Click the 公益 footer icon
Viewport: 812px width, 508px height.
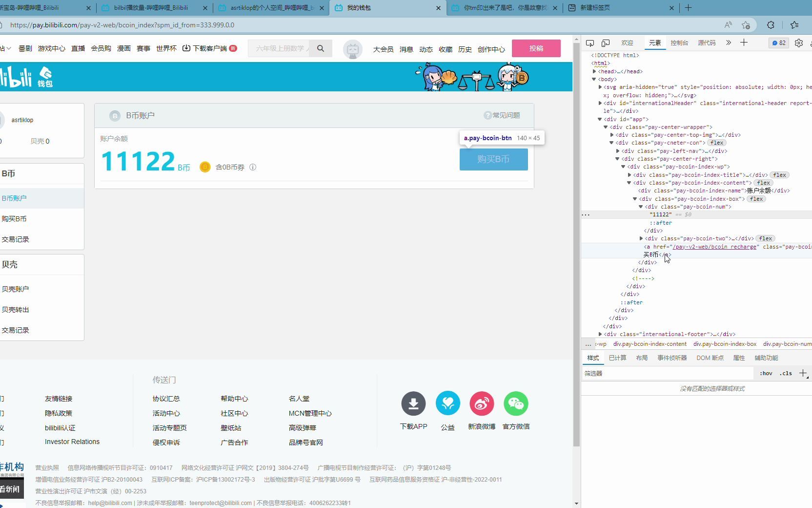click(448, 403)
